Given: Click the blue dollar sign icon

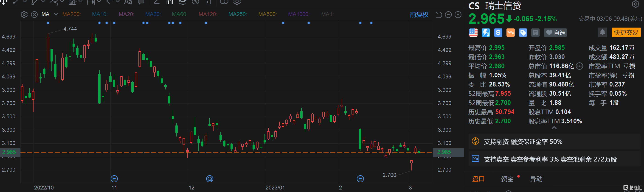Looking at the screenshot, I should click(x=498, y=33).
